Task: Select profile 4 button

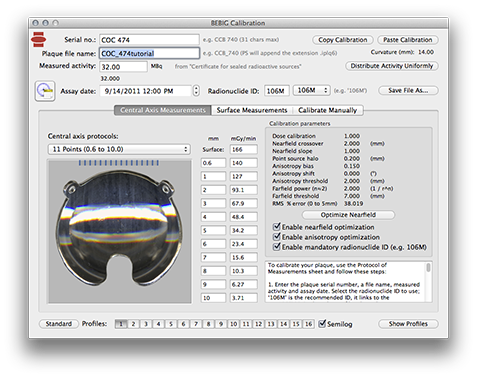Action: click(158, 324)
